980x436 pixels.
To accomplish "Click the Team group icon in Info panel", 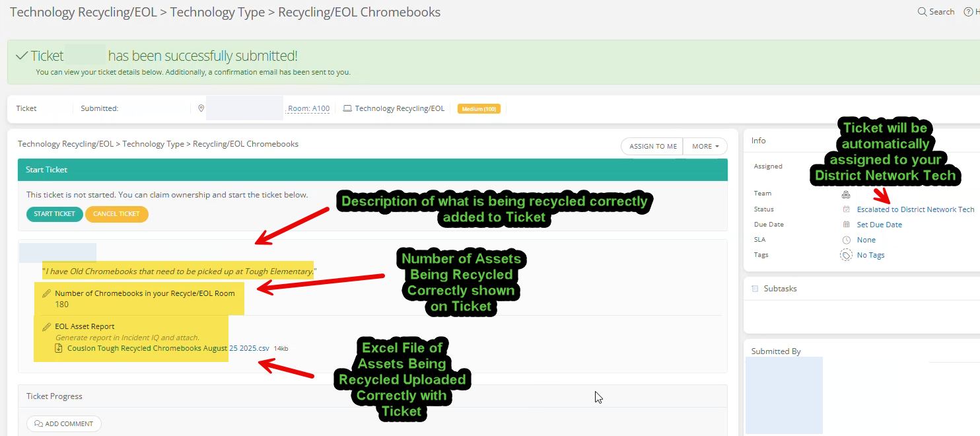I will [846, 194].
